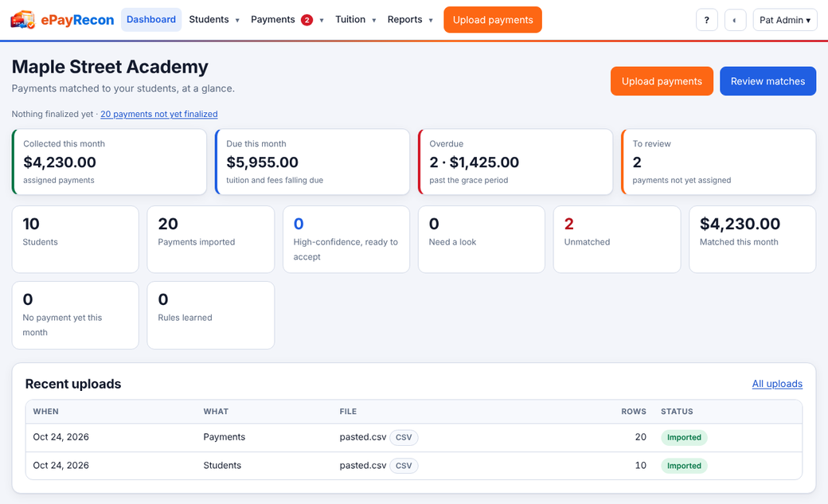Click Upload payments in the top navigation bar

[493, 20]
